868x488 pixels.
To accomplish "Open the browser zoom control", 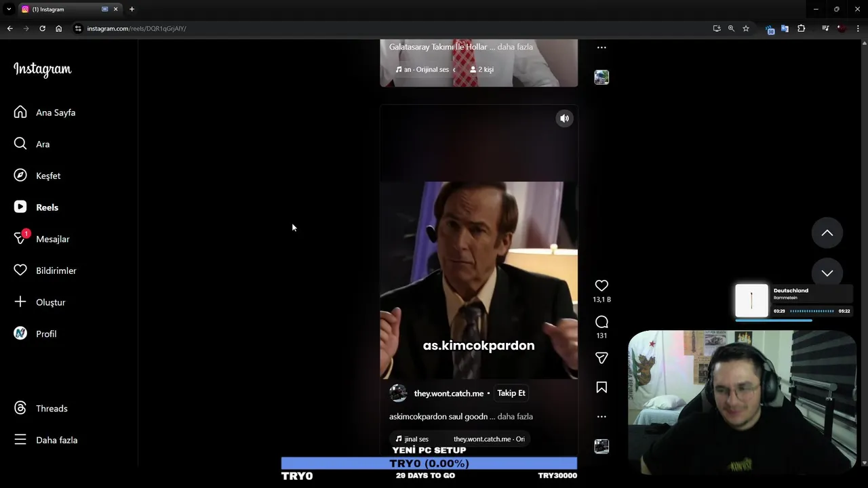I will click(x=731, y=28).
